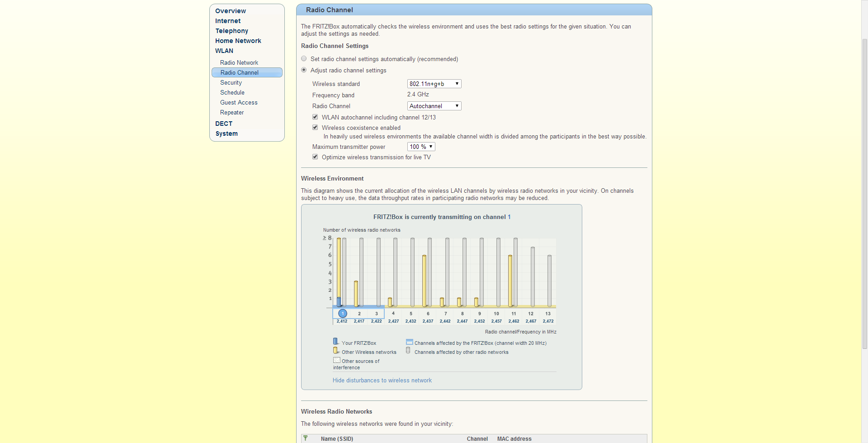Click channel 9 axis label

click(480, 314)
